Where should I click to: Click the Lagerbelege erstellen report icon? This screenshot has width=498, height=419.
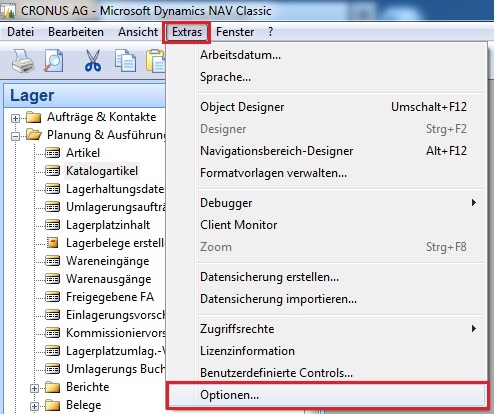pyautogui.click(x=52, y=243)
